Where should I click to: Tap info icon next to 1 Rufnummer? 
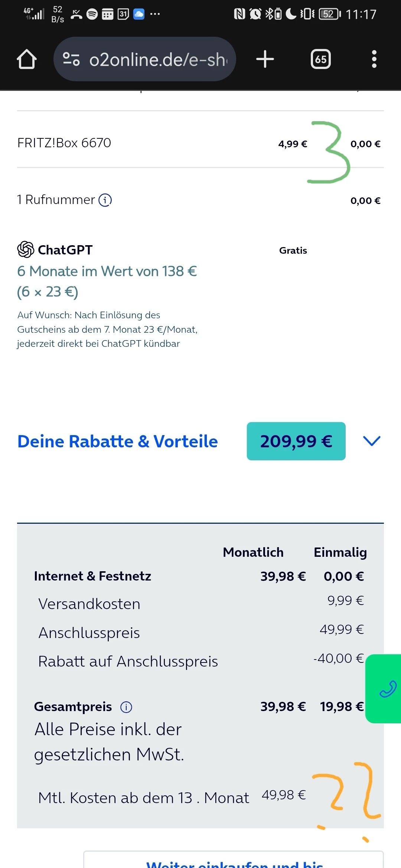tap(105, 200)
